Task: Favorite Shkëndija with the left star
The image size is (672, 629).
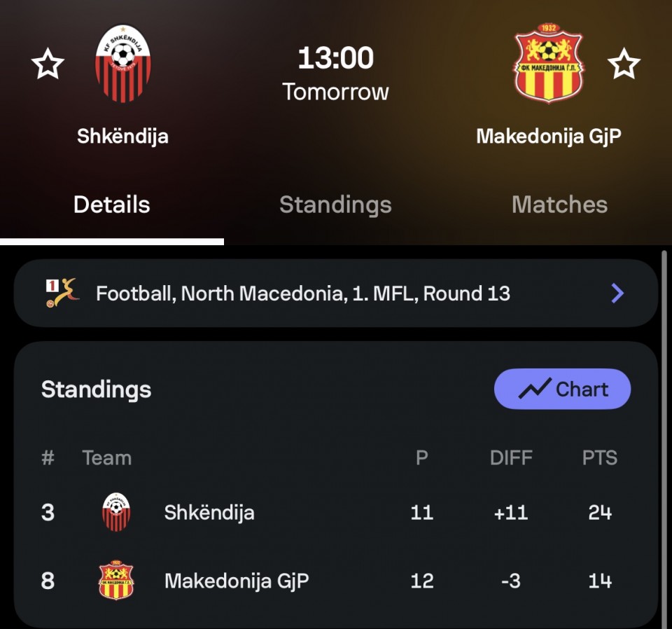Action: coord(48,65)
